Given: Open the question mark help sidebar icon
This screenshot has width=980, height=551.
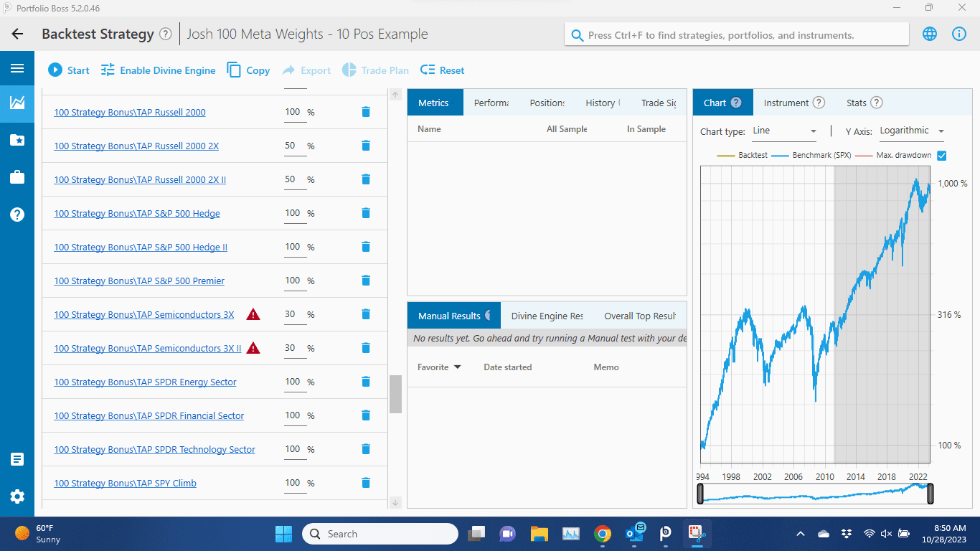Looking at the screenshot, I should tap(17, 214).
